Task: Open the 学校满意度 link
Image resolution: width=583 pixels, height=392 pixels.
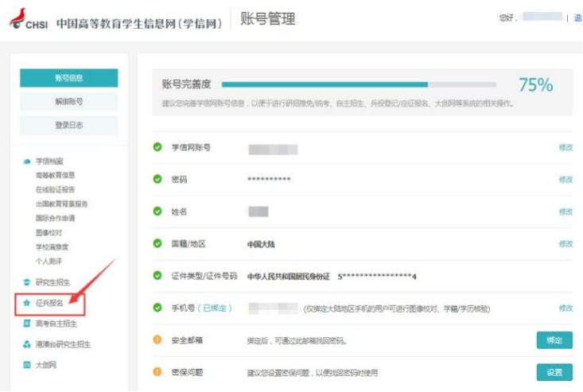Action: [52, 247]
